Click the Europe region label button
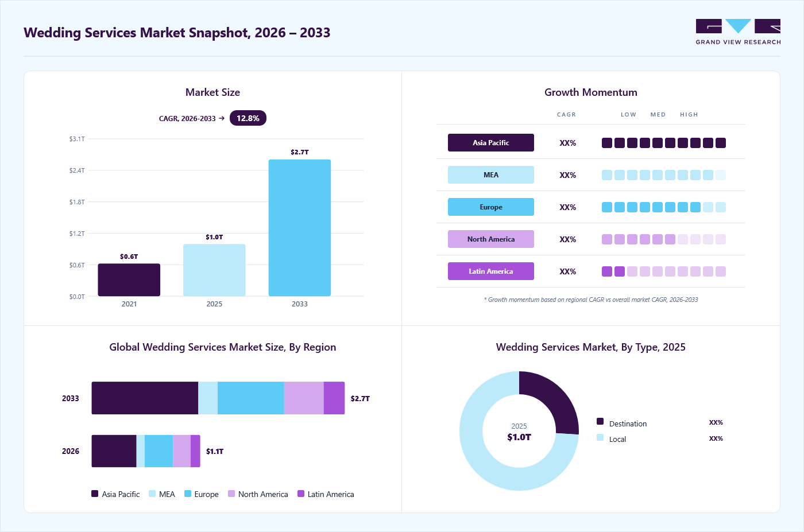 click(x=491, y=207)
